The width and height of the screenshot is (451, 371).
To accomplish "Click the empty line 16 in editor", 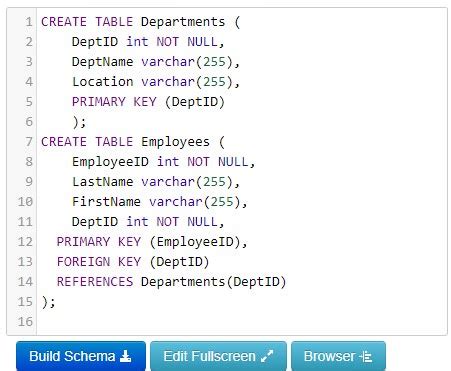I will (242, 322).
